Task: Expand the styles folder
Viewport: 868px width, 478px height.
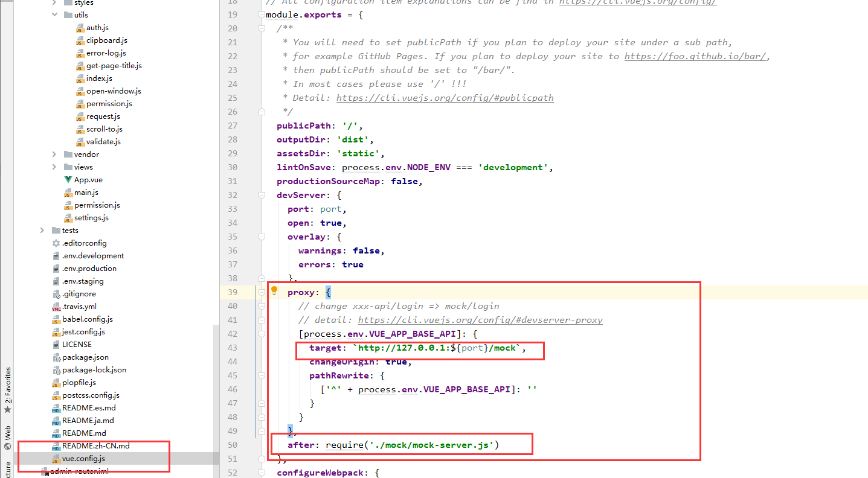Action: [54, 3]
